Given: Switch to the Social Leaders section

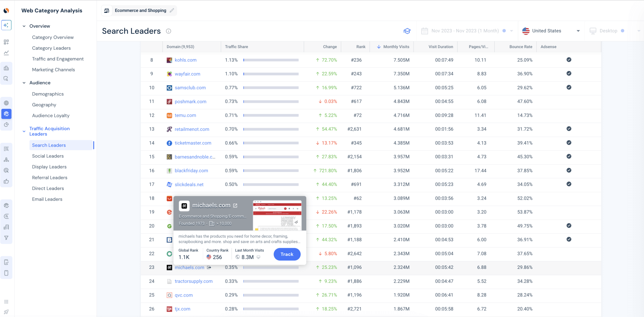Looking at the screenshot, I should (48, 156).
